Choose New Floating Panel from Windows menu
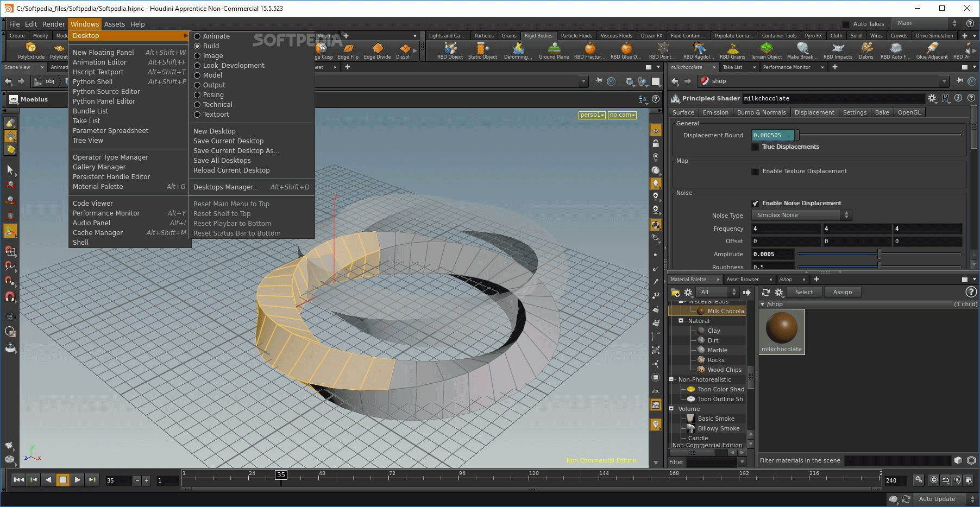980x507 pixels. tap(129, 53)
